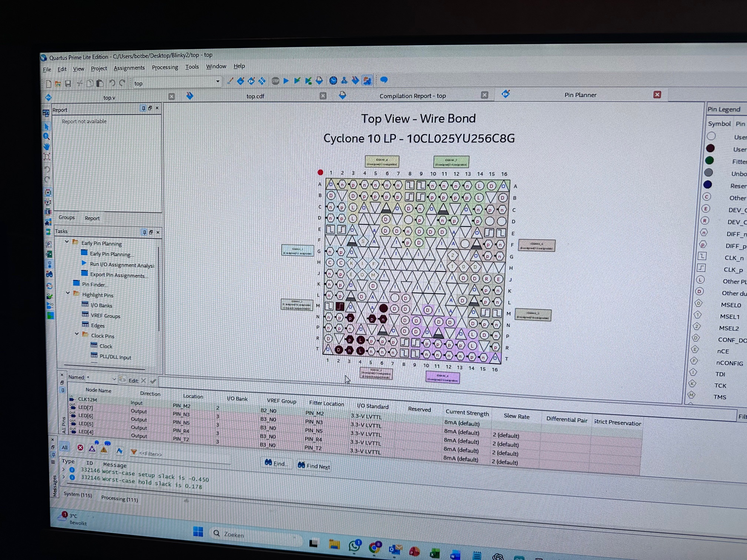Click the Start Compilation play icon
This screenshot has height=560, width=747.
click(x=286, y=80)
